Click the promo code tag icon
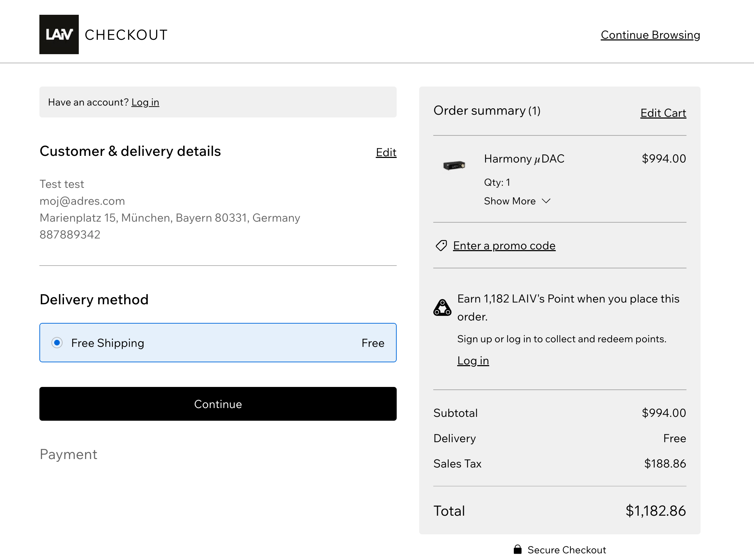Viewport: 754px width, 560px height. 441,246
